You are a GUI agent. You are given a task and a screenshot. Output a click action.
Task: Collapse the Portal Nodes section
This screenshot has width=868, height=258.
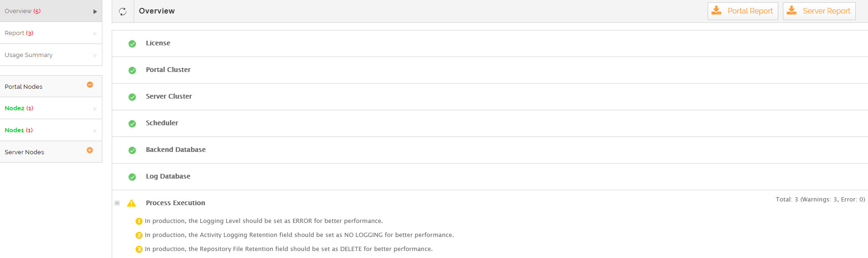[x=90, y=85]
